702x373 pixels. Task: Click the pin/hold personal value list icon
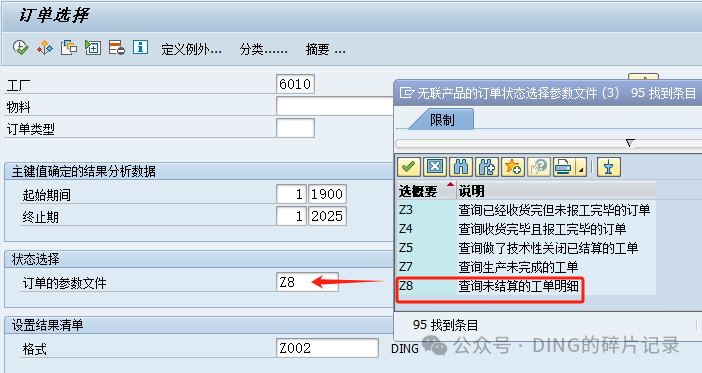pos(608,167)
